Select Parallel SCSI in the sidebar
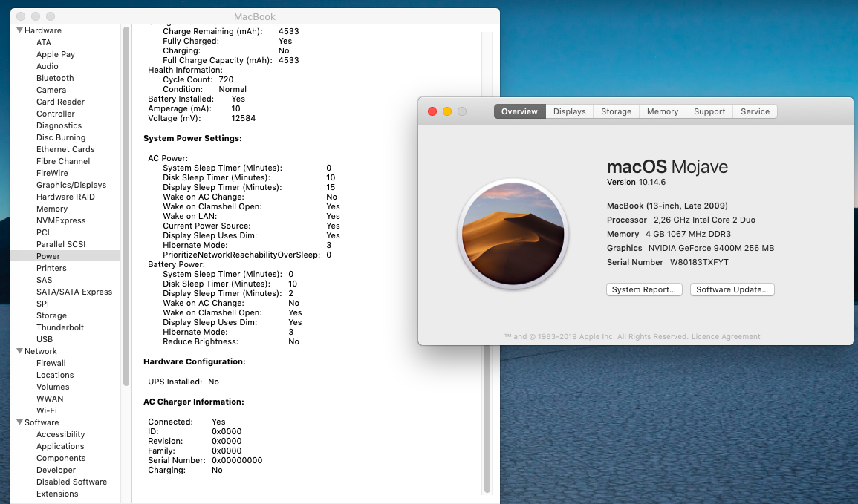 (x=61, y=244)
